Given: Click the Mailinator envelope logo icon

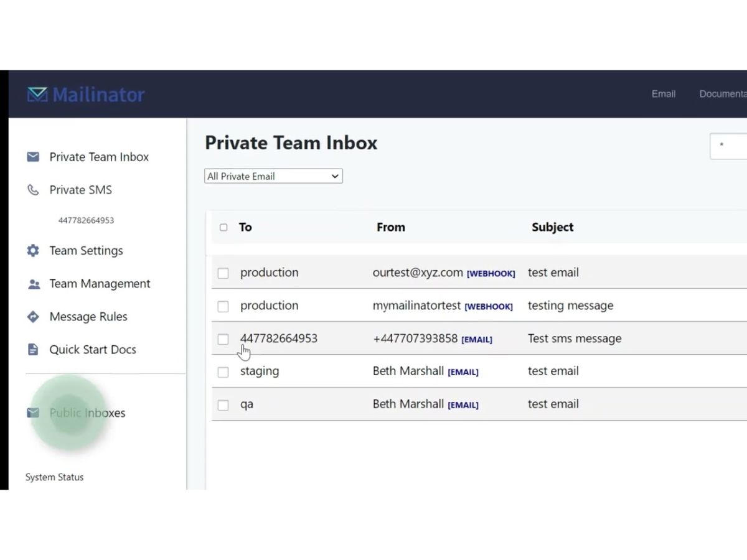Looking at the screenshot, I should pos(37,95).
